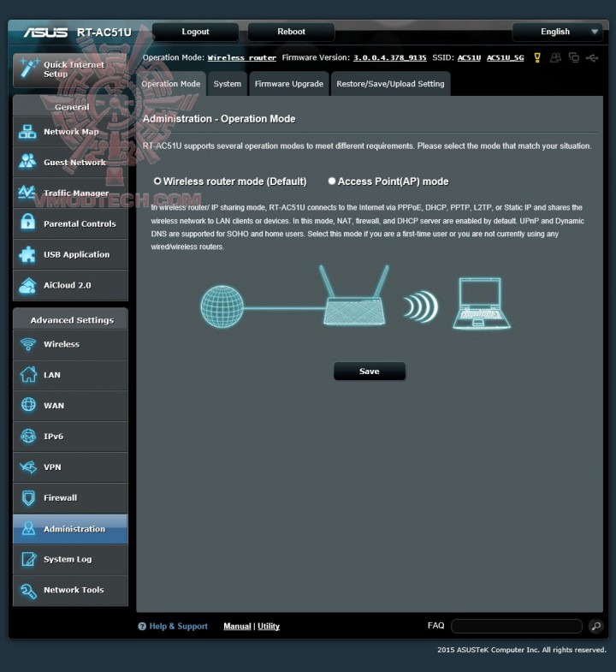The image size is (616, 672).
Task: Click the FAQ search input field
Action: pos(517,626)
